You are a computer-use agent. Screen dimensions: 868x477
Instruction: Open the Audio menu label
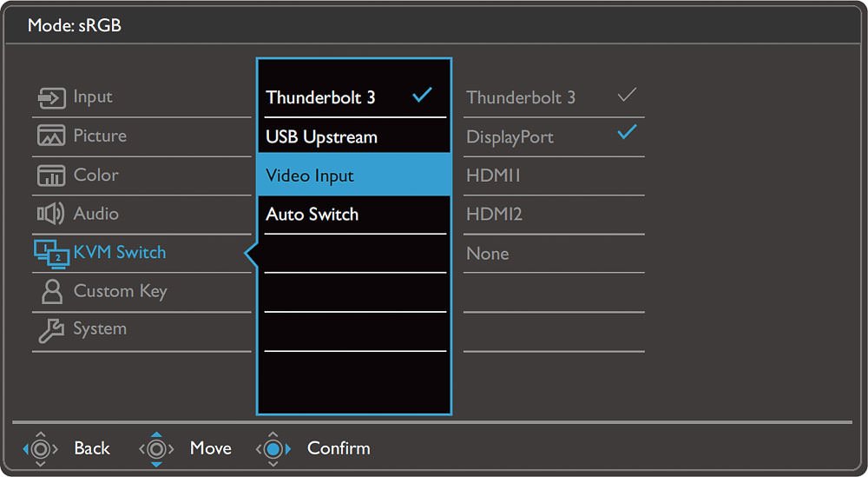click(95, 214)
